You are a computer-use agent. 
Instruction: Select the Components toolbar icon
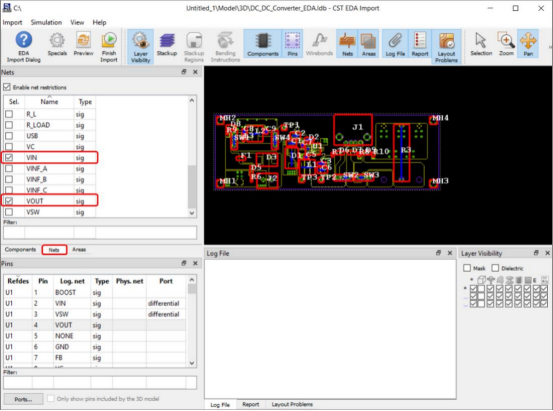click(x=263, y=44)
